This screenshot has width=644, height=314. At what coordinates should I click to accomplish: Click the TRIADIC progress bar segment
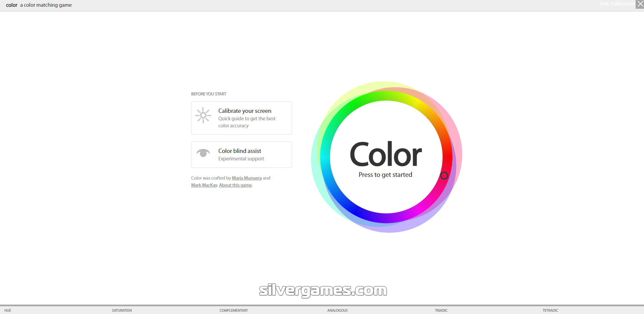[x=441, y=310]
